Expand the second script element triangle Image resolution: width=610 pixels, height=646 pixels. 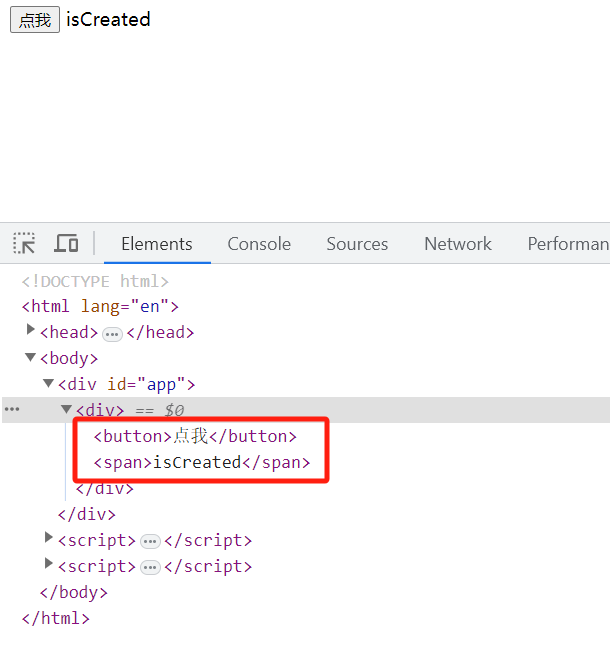pyautogui.click(x=49, y=563)
